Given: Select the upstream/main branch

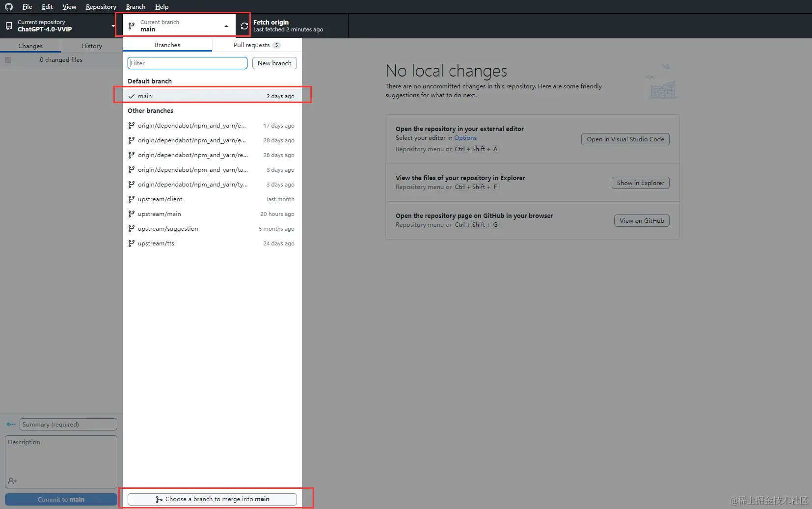Looking at the screenshot, I should tap(212, 214).
